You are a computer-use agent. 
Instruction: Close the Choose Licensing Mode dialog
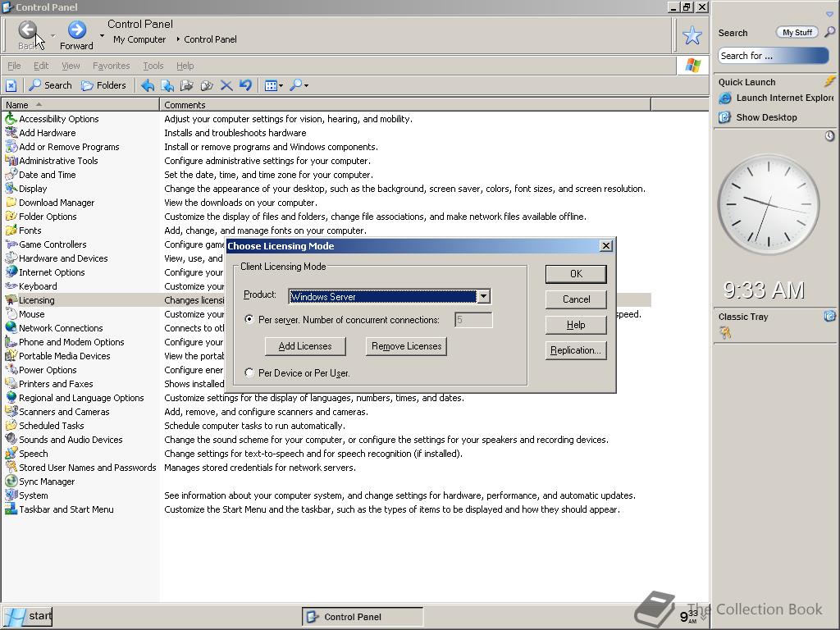coord(606,246)
